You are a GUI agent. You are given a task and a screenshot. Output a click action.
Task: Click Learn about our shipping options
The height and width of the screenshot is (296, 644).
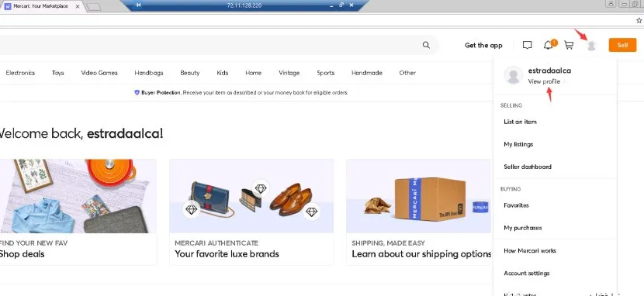(x=421, y=254)
